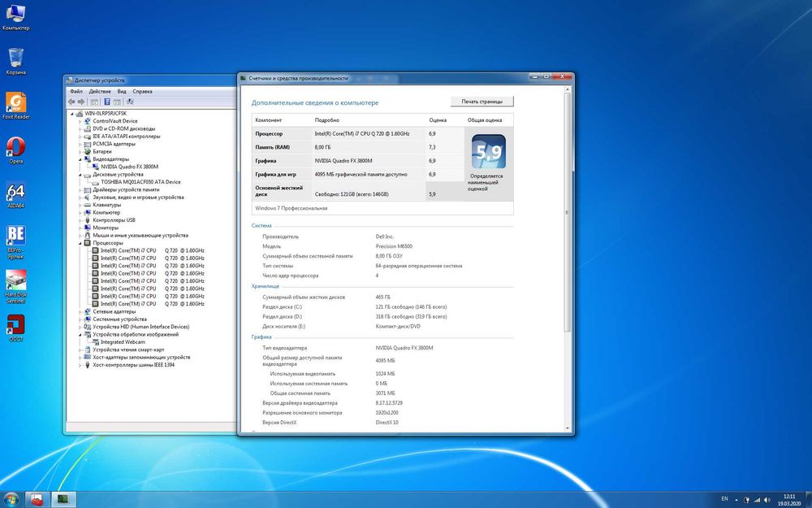Select Звуковые, видео и игровые устройства
Viewport: 812px width, 508px height.
pyautogui.click(x=138, y=197)
